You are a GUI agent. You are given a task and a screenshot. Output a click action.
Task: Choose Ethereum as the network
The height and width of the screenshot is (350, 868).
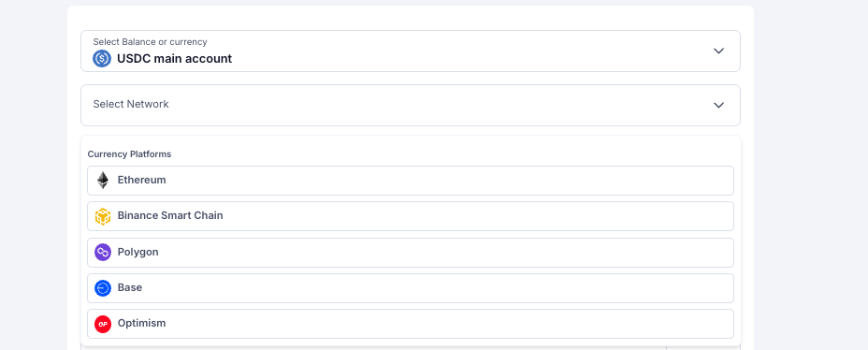pos(411,181)
